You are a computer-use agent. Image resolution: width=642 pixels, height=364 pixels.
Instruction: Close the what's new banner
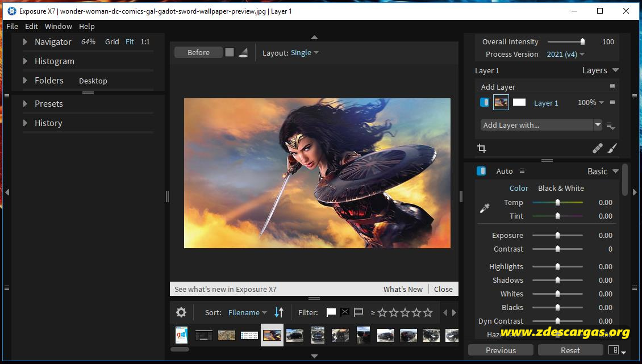tap(443, 289)
